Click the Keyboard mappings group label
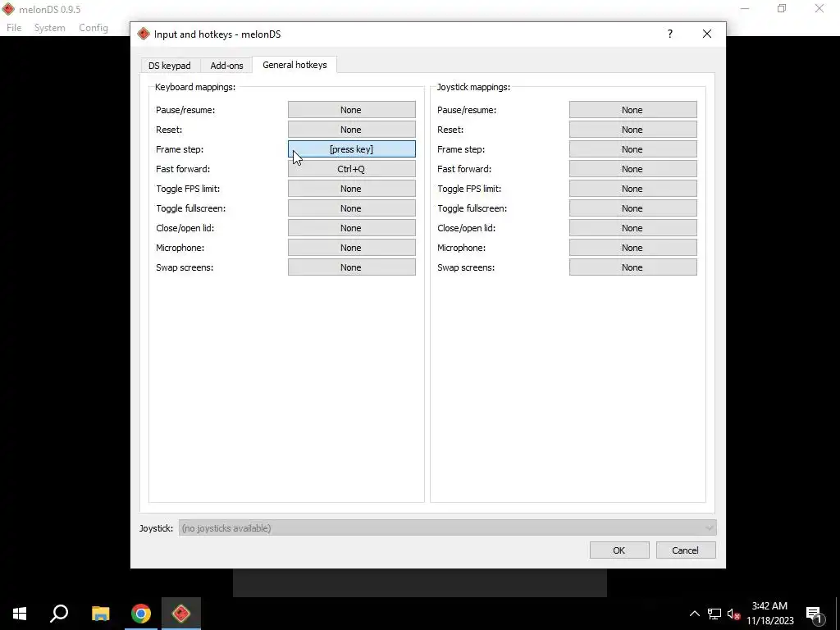This screenshot has height=630, width=840. 195,87
